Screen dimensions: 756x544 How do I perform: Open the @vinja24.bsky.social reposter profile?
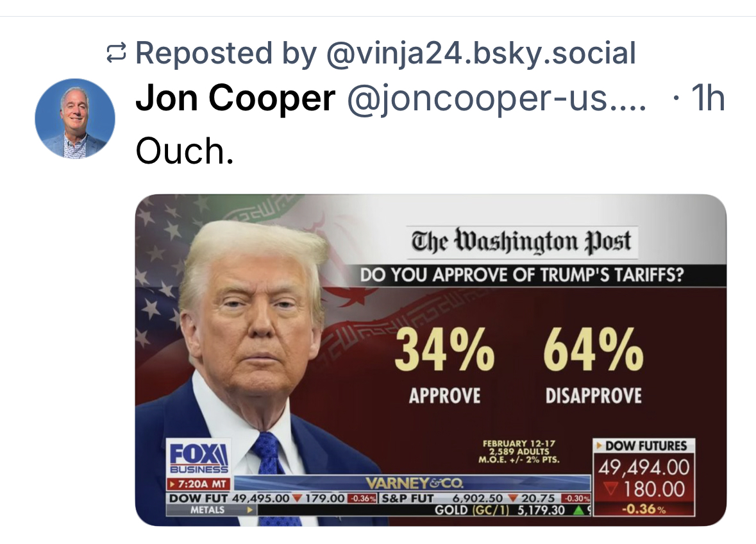click(x=481, y=53)
